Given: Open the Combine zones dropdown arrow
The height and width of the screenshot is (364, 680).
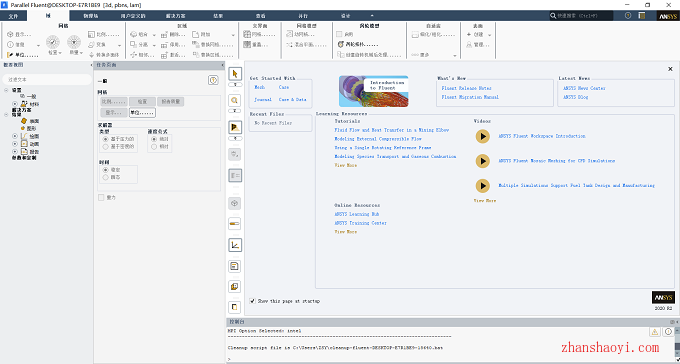Looking at the screenshot, I should 154,35.
